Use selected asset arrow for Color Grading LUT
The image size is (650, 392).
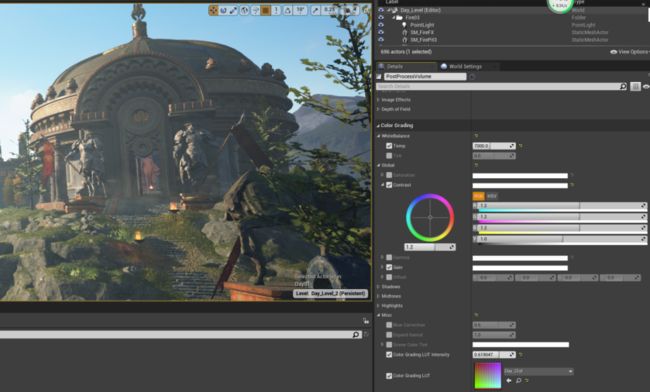click(509, 380)
